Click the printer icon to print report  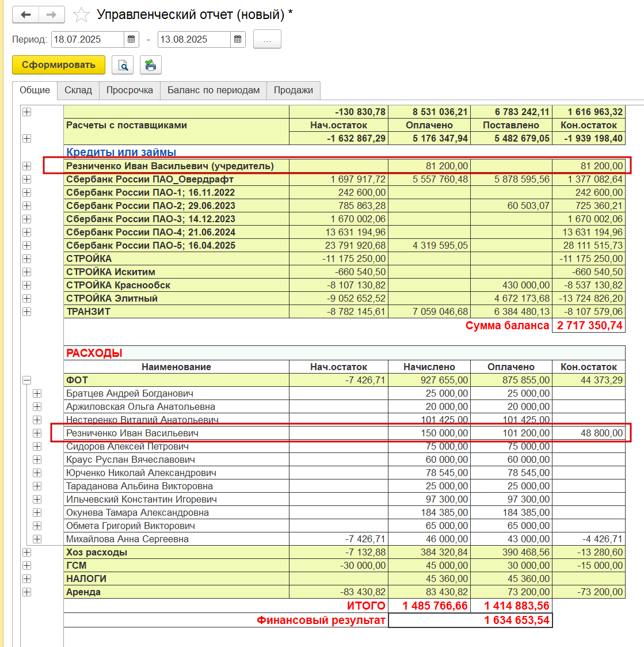point(151,65)
